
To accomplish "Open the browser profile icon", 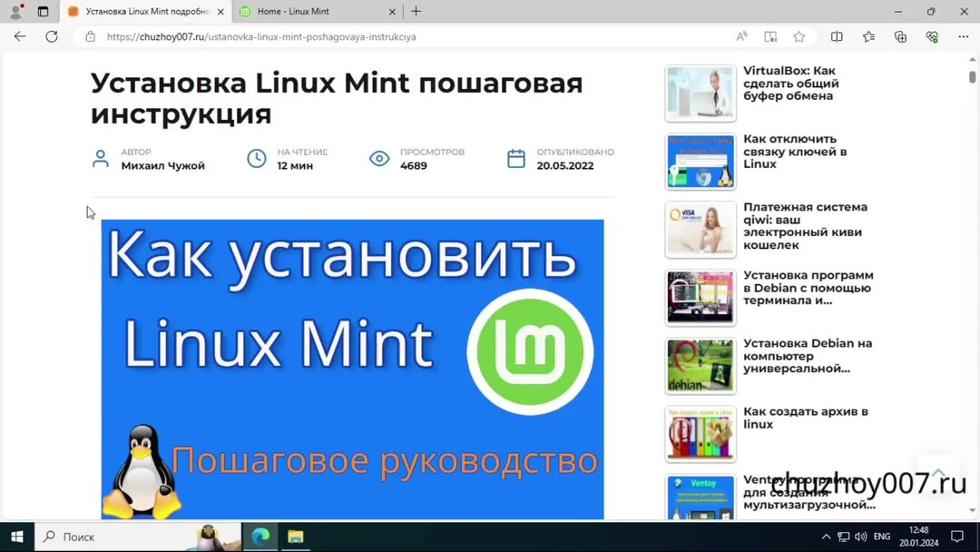I will pos(16,11).
